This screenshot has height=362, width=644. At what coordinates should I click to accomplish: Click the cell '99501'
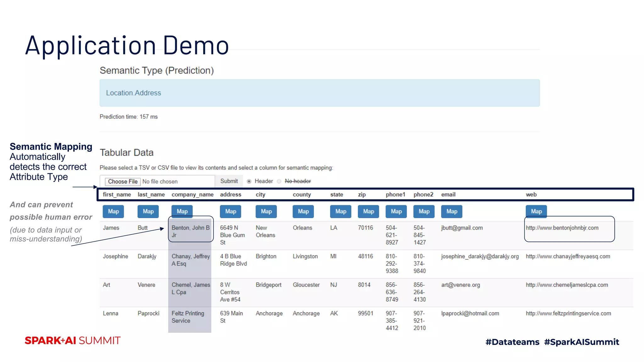click(365, 314)
